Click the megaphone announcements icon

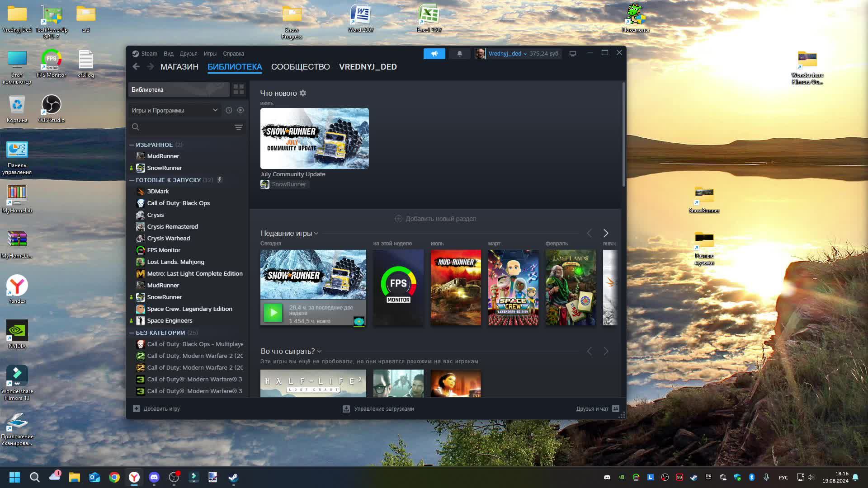coord(434,54)
